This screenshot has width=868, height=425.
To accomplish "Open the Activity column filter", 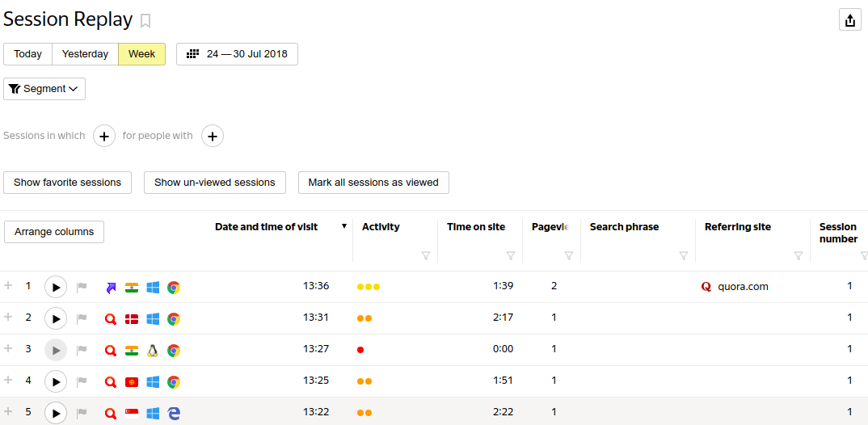I will click(426, 255).
